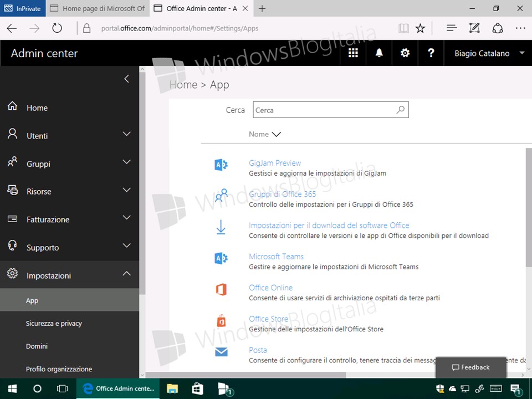Open the web note pen icon
The height and width of the screenshot is (399, 532).
click(x=474, y=28)
